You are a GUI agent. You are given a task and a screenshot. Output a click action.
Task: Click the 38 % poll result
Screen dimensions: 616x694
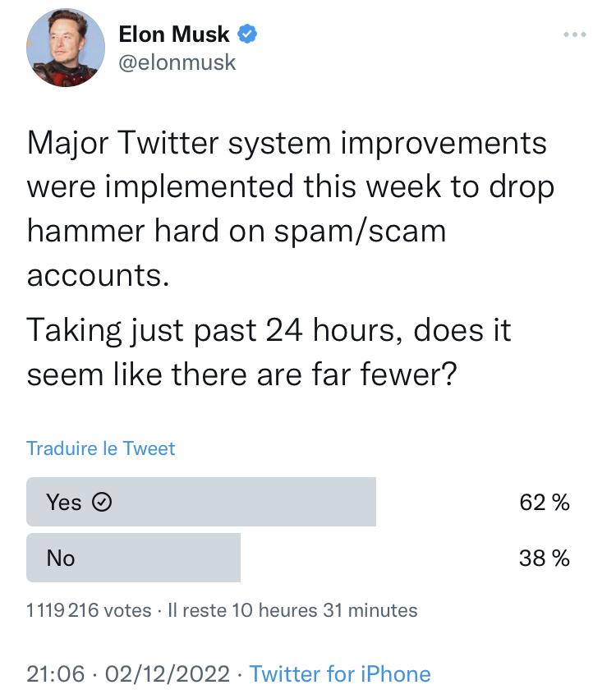click(545, 558)
